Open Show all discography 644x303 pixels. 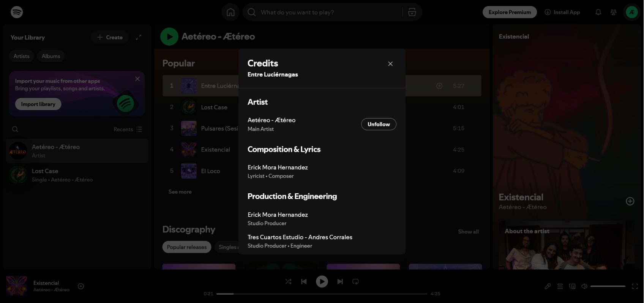[468, 232]
